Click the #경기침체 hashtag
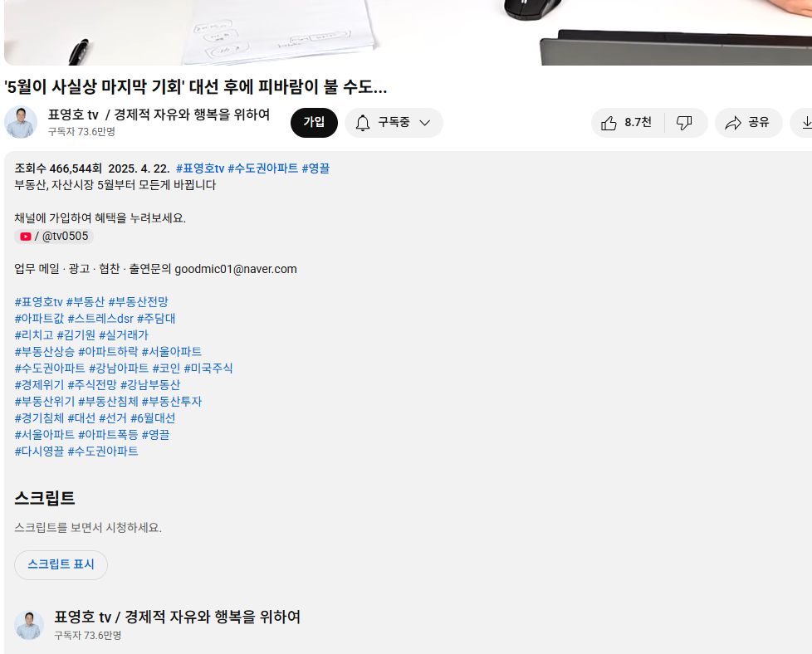Screen dimensions: 812x654 click(39, 417)
